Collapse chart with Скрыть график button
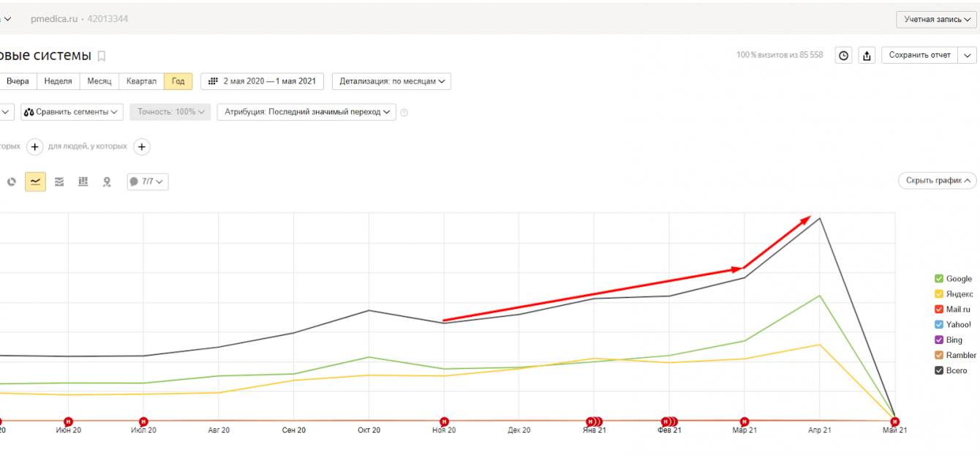980x456 pixels. tap(938, 181)
